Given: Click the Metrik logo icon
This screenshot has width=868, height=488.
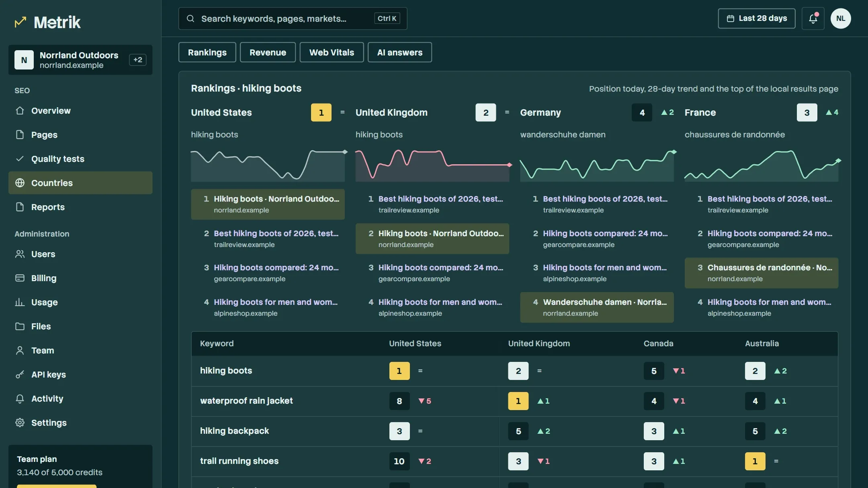Looking at the screenshot, I should click(20, 22).
